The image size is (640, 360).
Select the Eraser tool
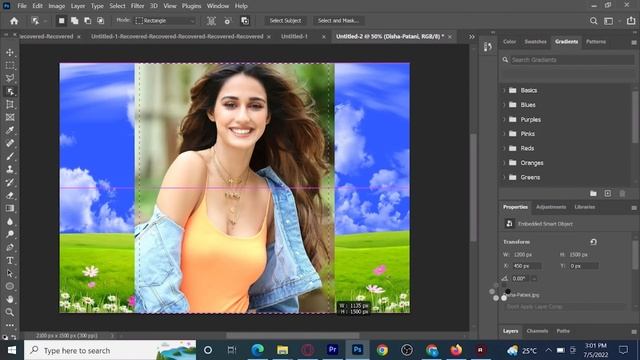10,196
